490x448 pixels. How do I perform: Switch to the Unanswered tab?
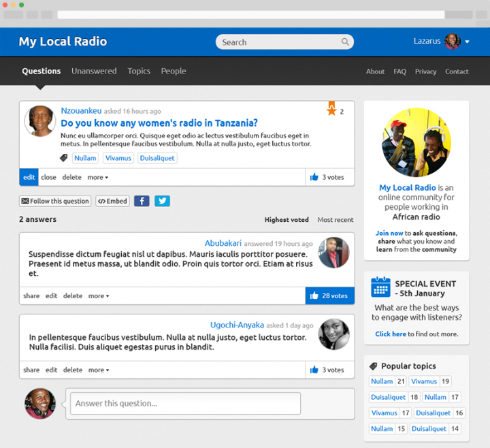click(x=94, y=71)
